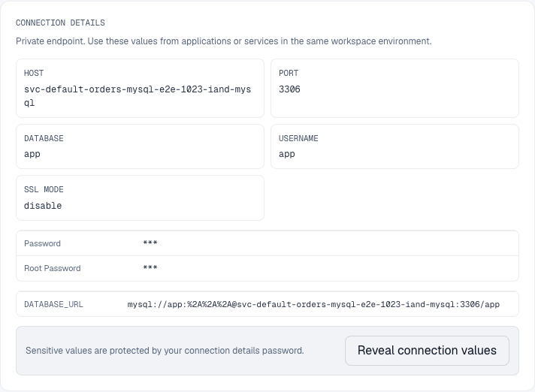
Task: Click the DATABASE_URL label
Action: coord(53,304)
